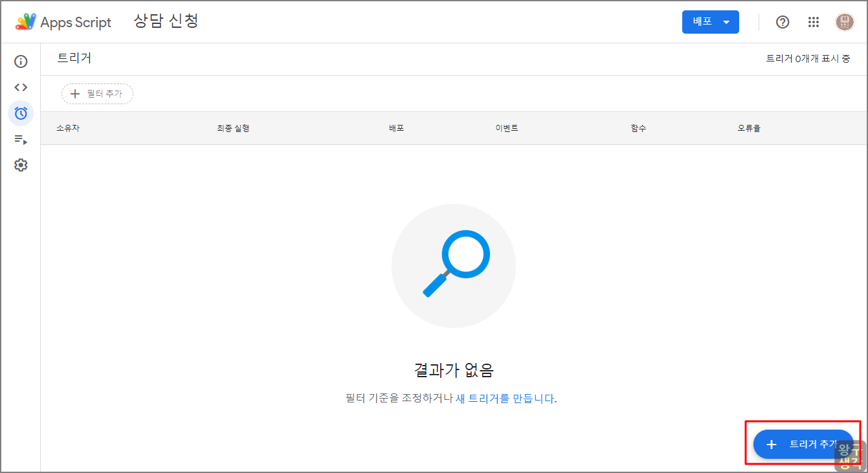
Task: Follow the 새 트리거를 만듭니다 link
Action: click(506, 399)
